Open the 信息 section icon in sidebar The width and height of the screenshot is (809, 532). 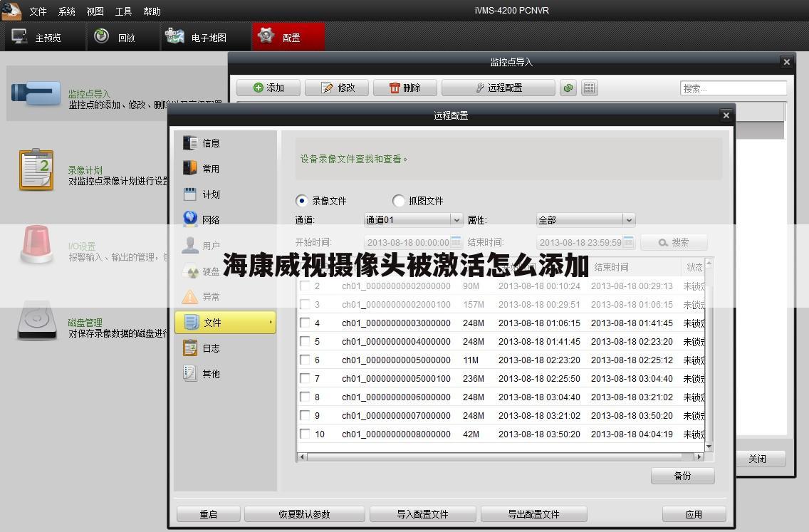190,143
